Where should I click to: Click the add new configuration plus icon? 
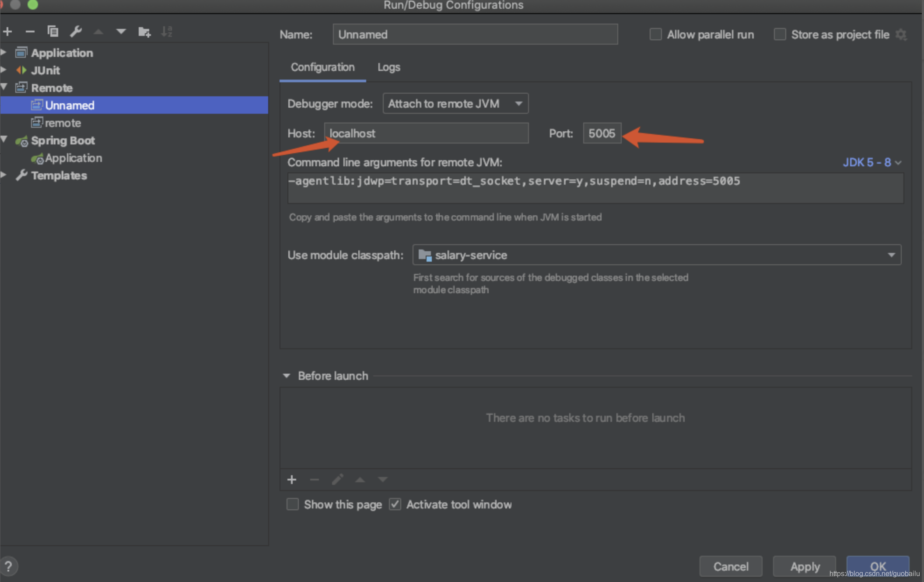click(7, 32)
